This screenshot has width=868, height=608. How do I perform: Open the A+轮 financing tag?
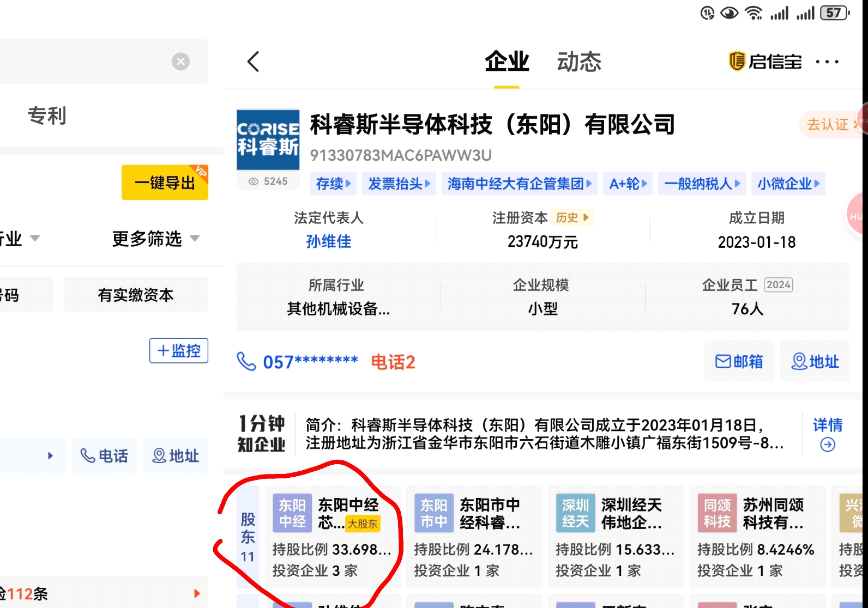pyautogui.click(x=628, y=184)
